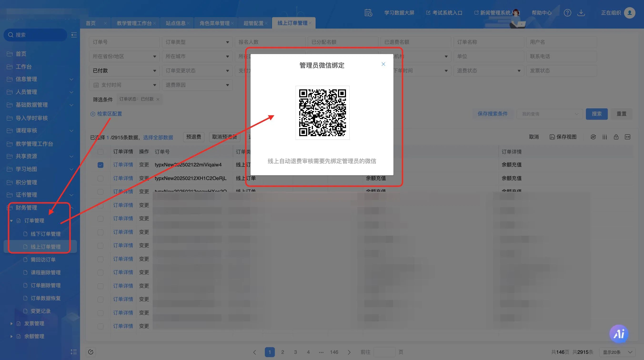The height and width of the screenshot is (360, 644).
Task: Open the download icon in header
Action: click(581, 13)
